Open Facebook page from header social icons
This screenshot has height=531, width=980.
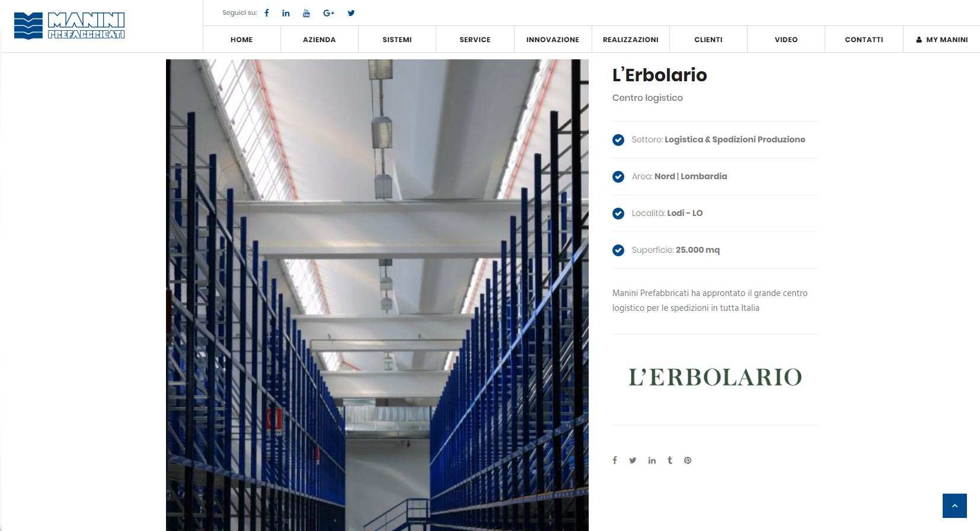pyautogui.click(x=267, y=13)
